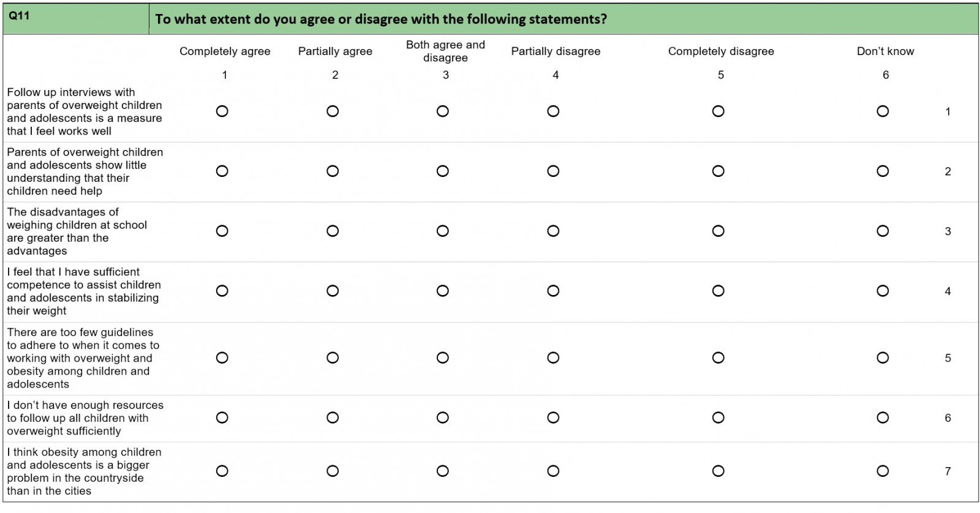Choose Don't know for countryside obesity statement
Screen dimensions: 980x513
point(883,471)
